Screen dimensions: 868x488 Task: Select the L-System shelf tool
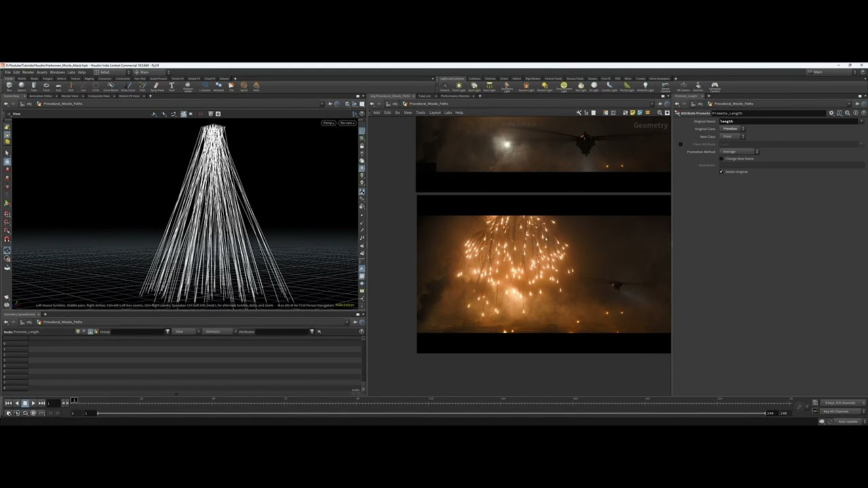point(205,86)
